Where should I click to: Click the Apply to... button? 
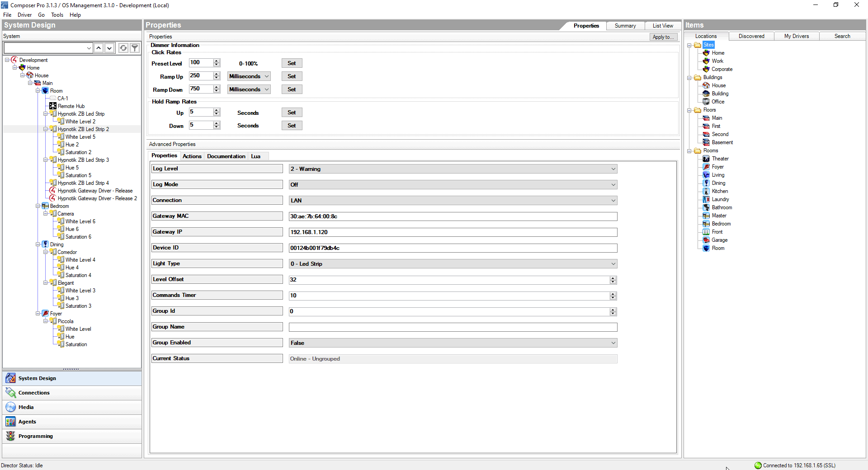pos(664,37)
